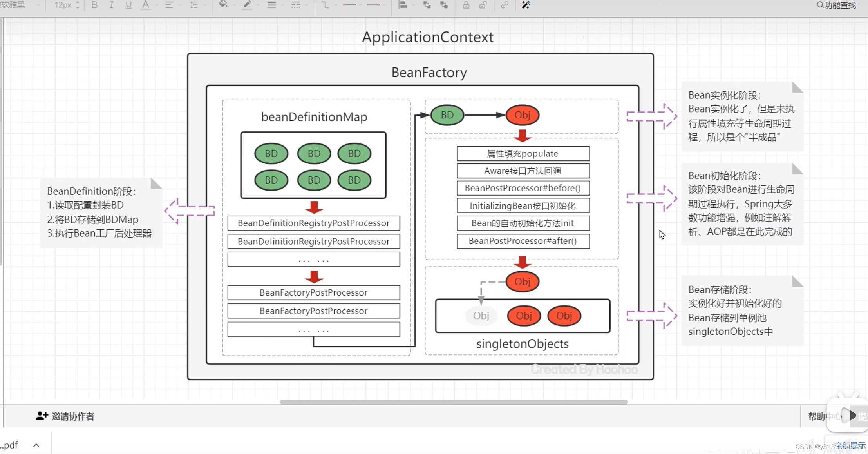This screenshot has height=454, width=868.
Task: Select the Bean storage stage note
Action: pyautogui.click(x=742, y=311)
